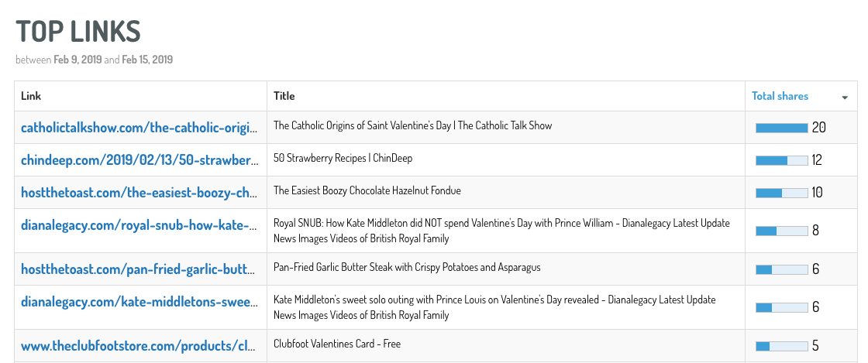Open hostthetoast.com boozy chocolate link
The width and height of the screenshot is (868, 363).
pos(139,193)
